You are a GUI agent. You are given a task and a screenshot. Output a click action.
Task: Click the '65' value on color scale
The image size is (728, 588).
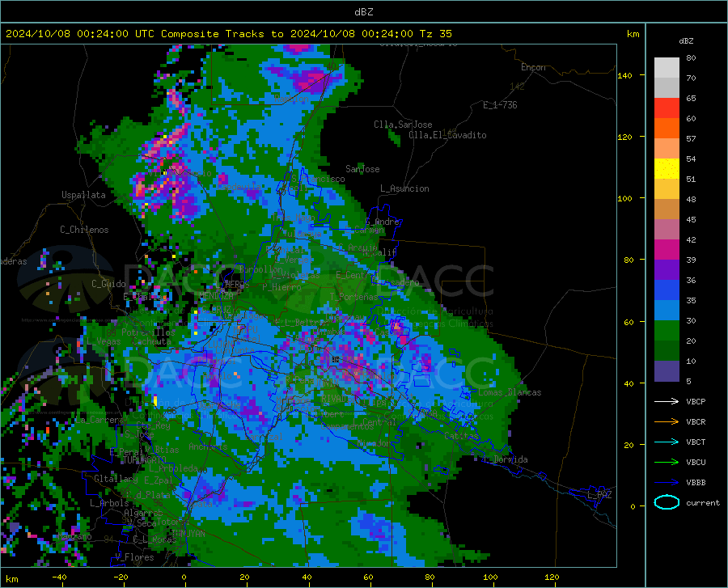pyautogui.click(x=691, y=99)
